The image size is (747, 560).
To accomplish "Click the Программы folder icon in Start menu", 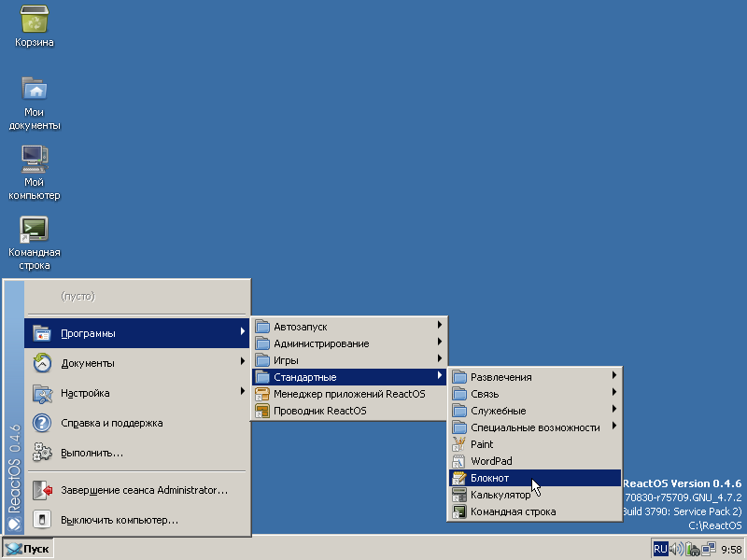I will [42, 333].
